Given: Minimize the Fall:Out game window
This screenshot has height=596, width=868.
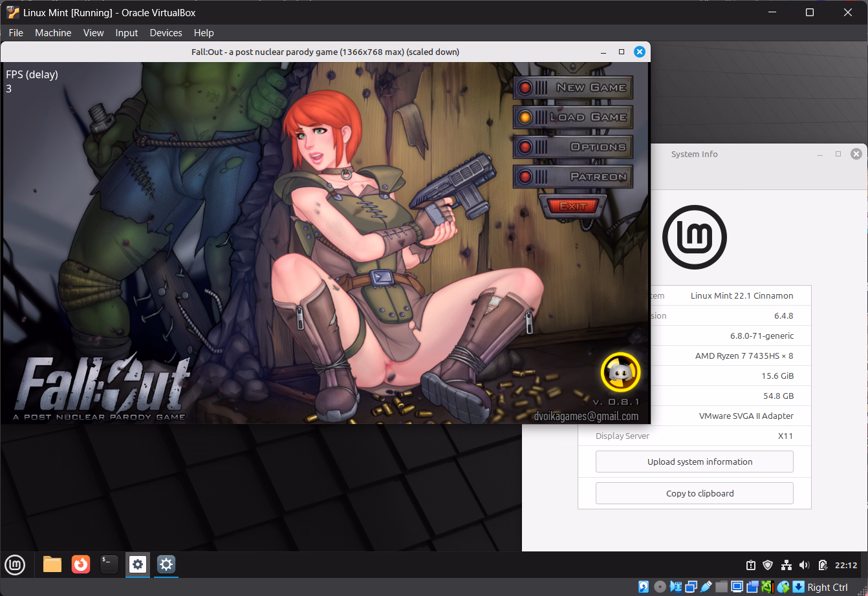Looking at the screenshot, I should pyautogui.click(x=603, y=52).
